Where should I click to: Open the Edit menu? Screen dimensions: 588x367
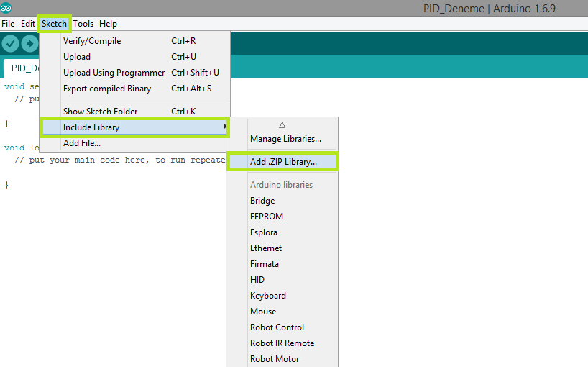pos(28,24)
